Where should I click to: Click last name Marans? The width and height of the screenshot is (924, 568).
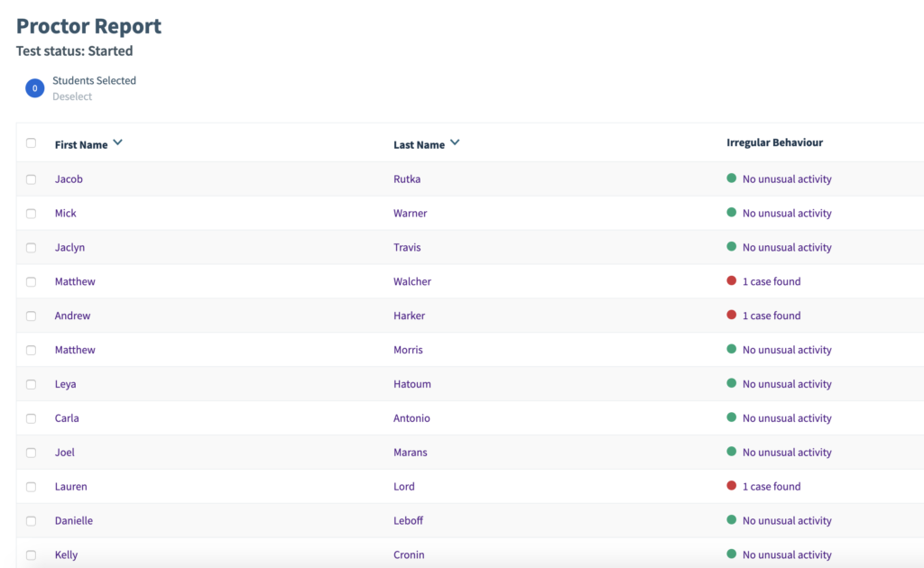411,452
